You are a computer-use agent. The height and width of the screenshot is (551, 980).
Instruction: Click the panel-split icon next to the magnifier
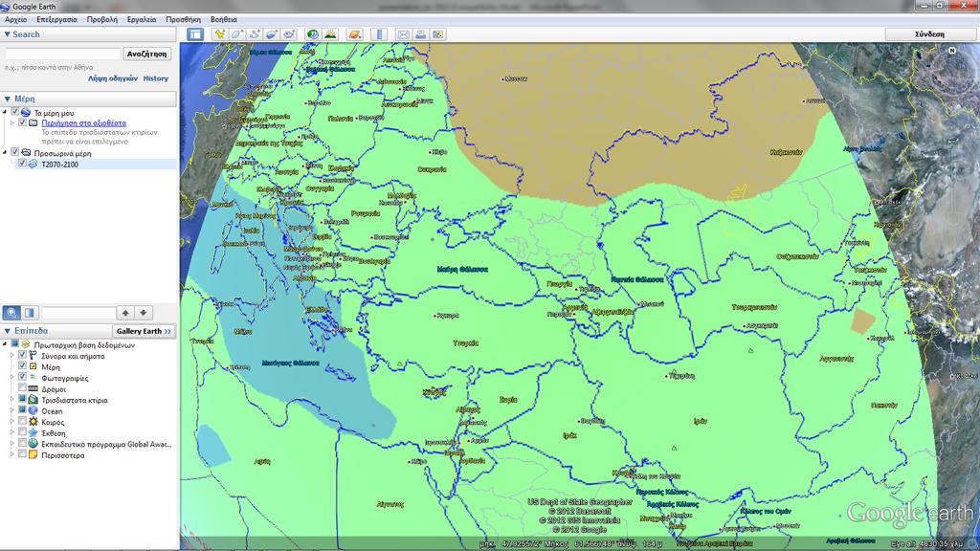coord(30,313)
